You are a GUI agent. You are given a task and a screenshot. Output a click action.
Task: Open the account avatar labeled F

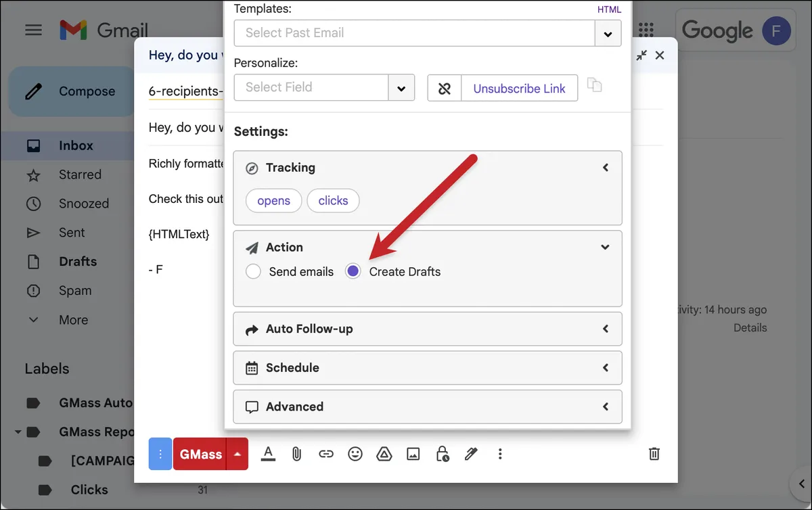pos(776,30)
